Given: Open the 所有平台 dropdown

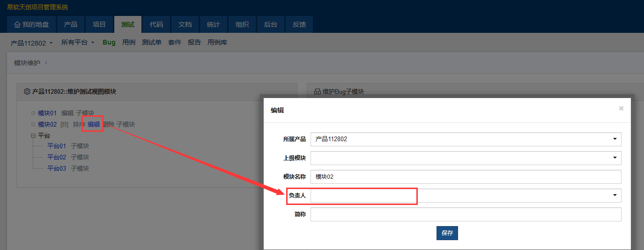Looking at the screenshot, I should [78, 42].
